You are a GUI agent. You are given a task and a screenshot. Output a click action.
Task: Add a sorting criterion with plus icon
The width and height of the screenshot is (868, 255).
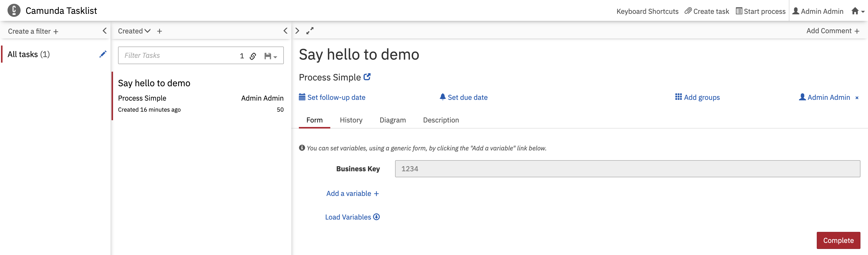click(159, 31)
